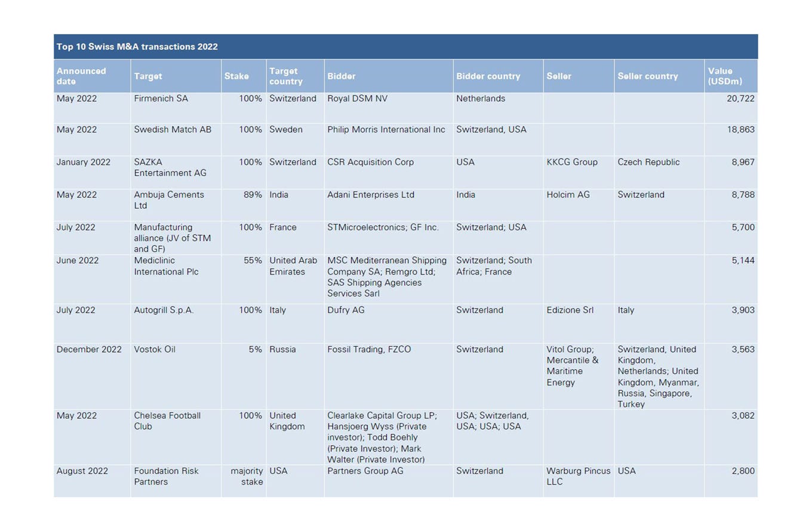Select the 'Announced date' column header
The image size is (812, 531).
pyautogui.click(x=81, y=76)
